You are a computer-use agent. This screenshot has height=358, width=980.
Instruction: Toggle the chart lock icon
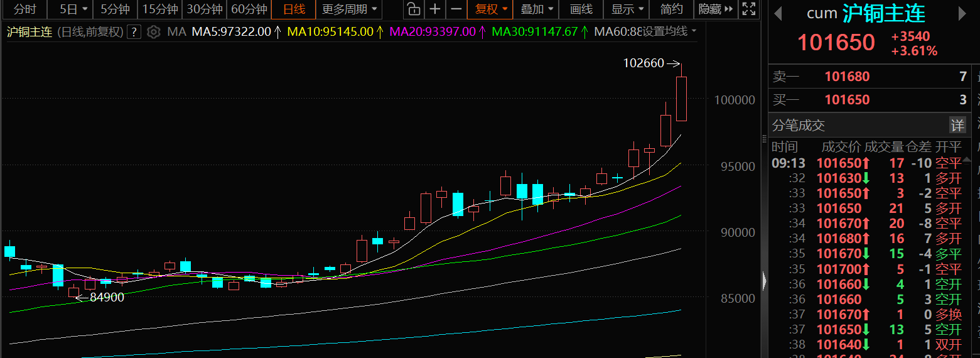click(x=412, y=9)
